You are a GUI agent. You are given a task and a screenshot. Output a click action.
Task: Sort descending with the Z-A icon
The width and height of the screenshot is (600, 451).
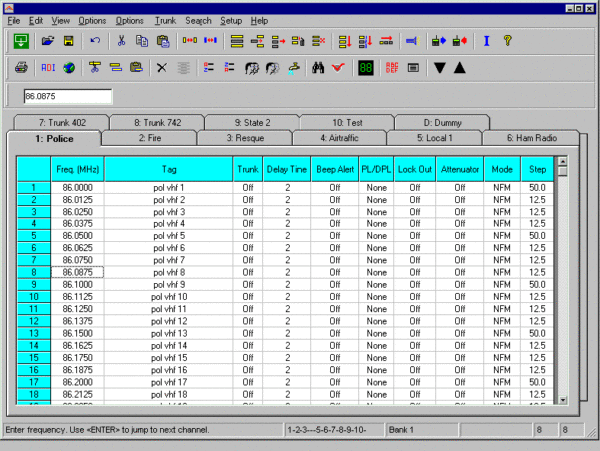(x=229, y=68)
